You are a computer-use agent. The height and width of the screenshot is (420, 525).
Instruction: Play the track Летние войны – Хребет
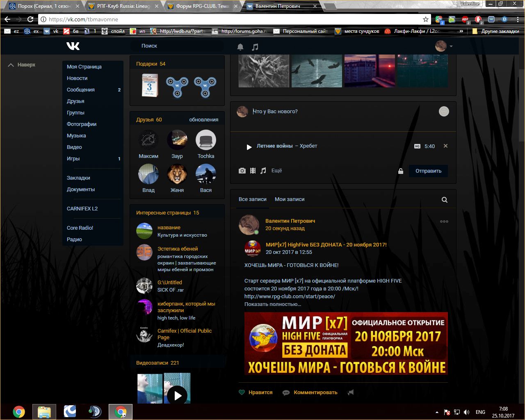249,146
